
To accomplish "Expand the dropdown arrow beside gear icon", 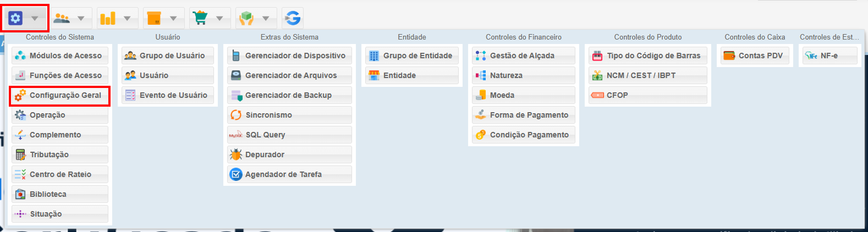I will [35, 19].
